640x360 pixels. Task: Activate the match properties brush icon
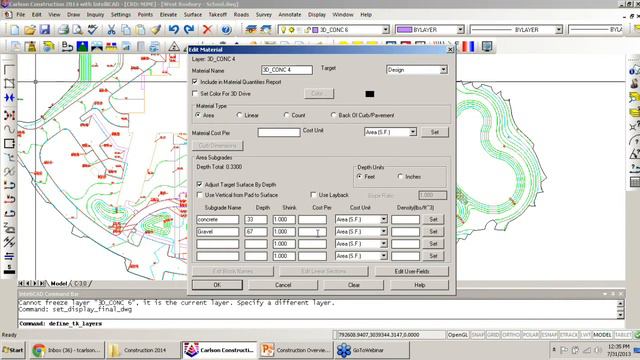click(x=155, y=30)
